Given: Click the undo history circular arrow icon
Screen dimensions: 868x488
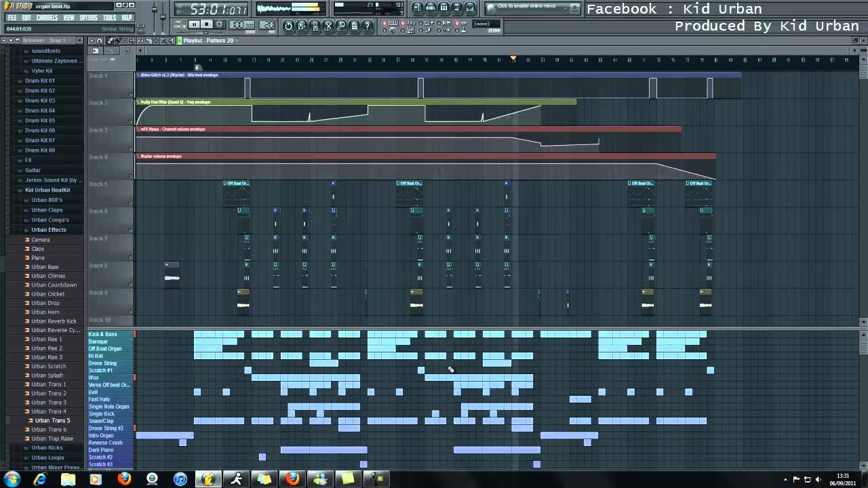Looking at the screenshot, I should point(288,26).
